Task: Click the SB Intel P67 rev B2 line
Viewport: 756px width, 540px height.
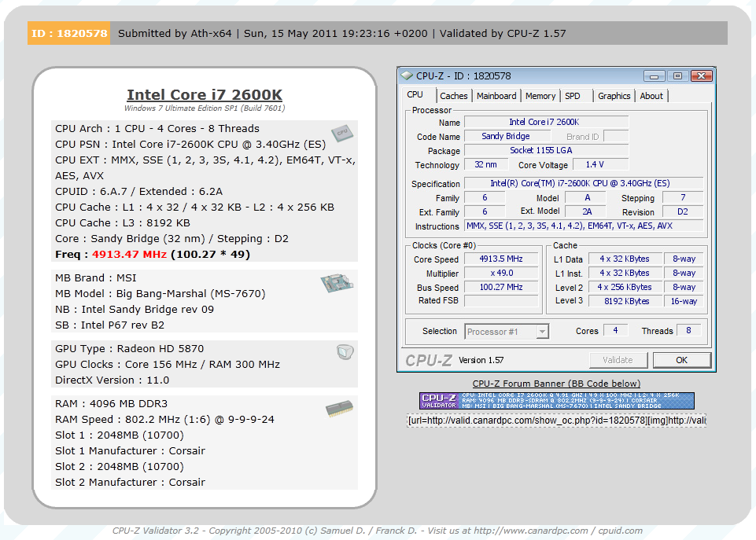Action: coord(109,325)
